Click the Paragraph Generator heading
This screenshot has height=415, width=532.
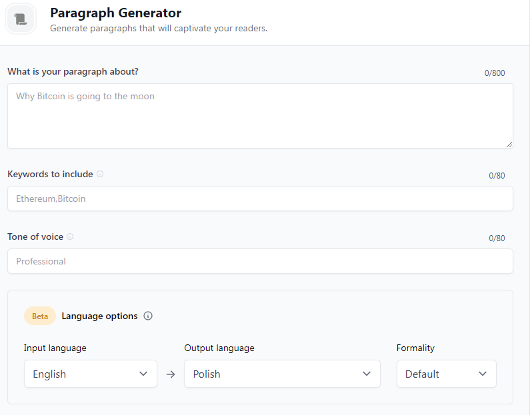coord(115,13)
